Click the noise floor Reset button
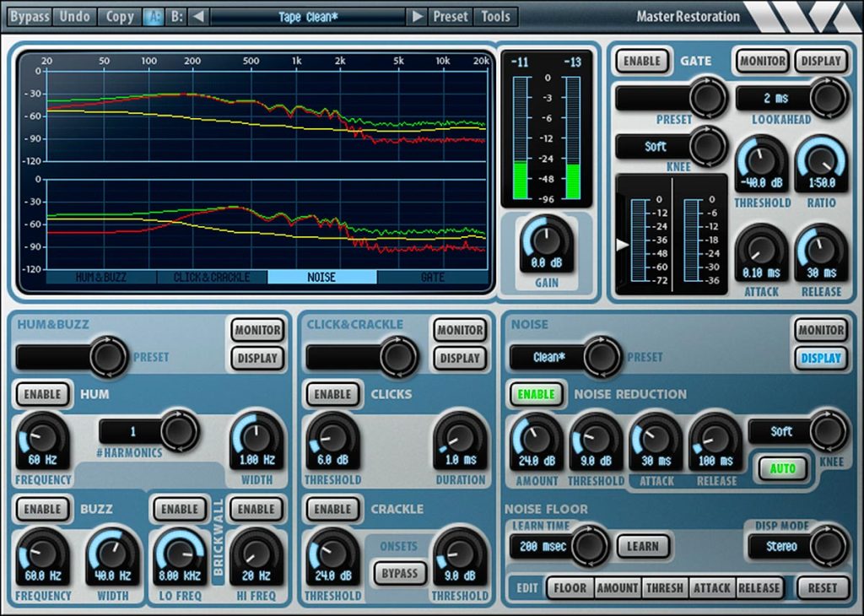The width and height of the screenshot is (864, 616). tap(822, 588)
